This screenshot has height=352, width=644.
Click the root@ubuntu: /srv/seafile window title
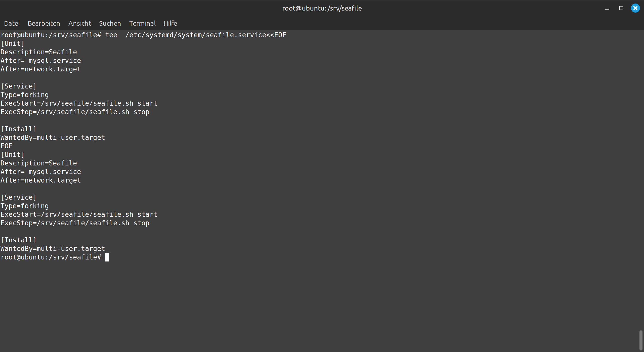322,8
